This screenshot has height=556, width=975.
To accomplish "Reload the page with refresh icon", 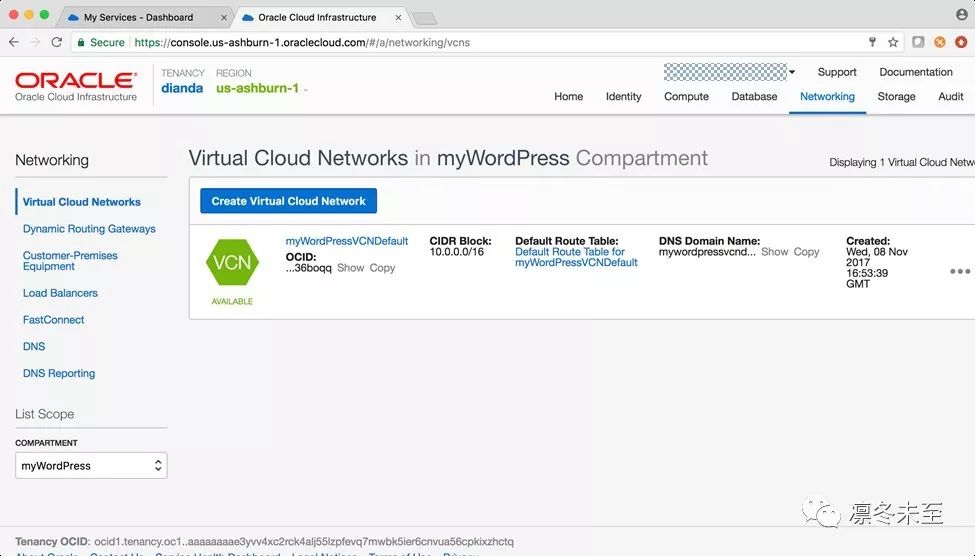I will tap(57, 42).
